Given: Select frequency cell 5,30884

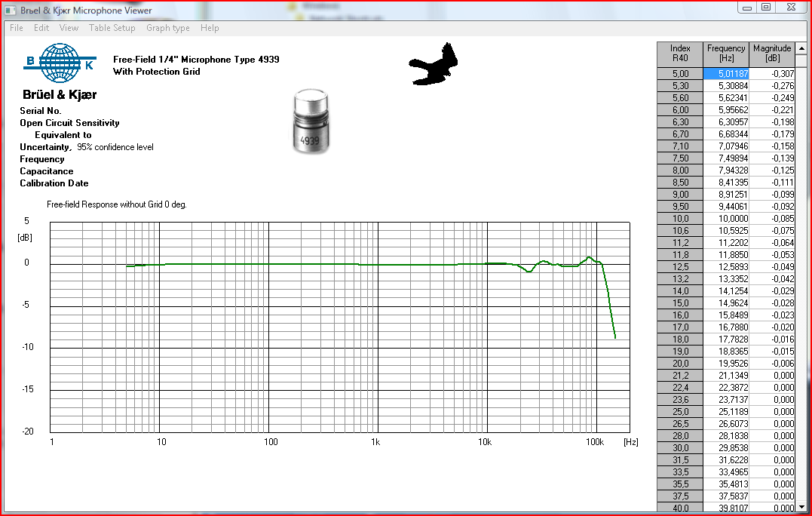Looking at the screenshot, I should (x=726, y=85).
